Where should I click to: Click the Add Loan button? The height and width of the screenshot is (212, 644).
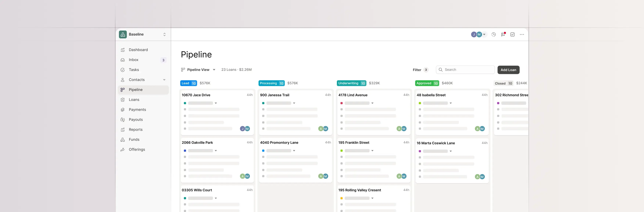[x=508, y=70]
